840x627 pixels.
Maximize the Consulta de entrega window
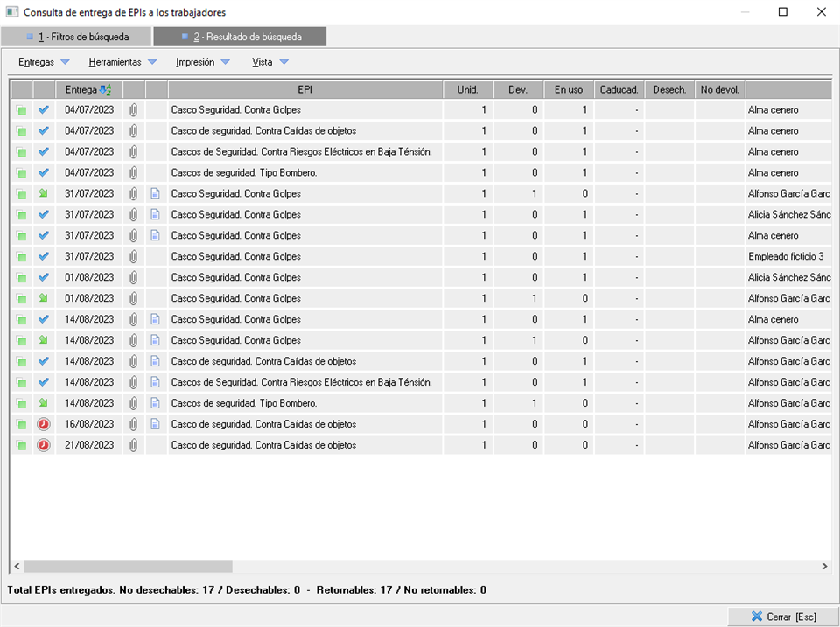pos(782,11)
